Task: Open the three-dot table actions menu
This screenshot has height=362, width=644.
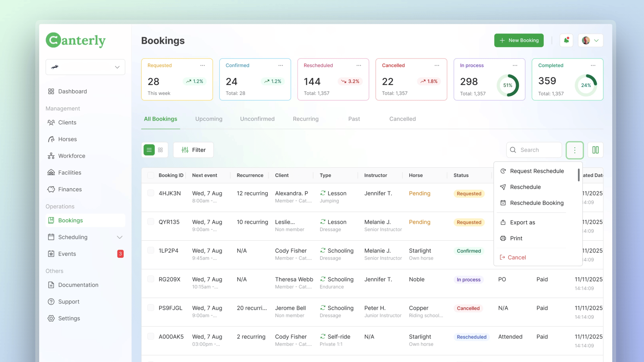Action: point(575,150)
